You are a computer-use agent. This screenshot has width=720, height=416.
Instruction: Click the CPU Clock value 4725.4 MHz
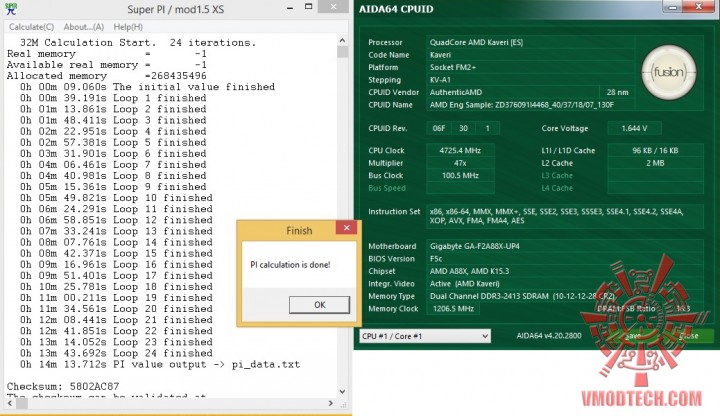460,150
